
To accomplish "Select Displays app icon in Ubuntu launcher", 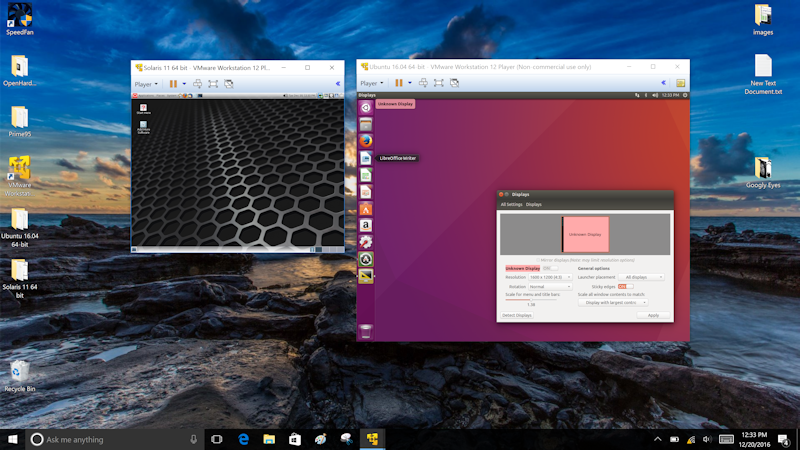I will click(365, 276).
